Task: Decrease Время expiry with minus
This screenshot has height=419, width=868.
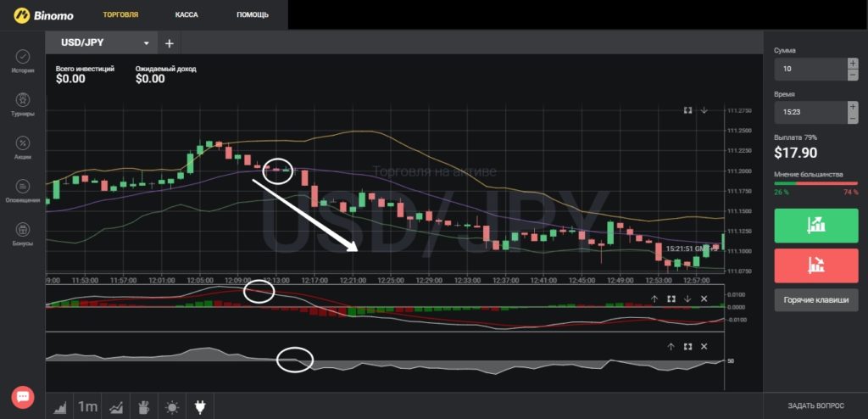Action: 853,118
